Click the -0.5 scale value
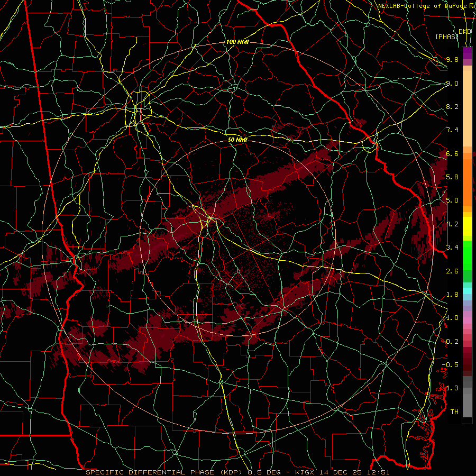476x476 pixels. [450, 365]
